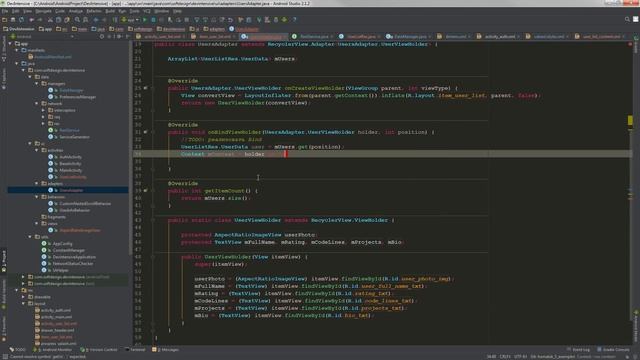This screenshot has height=360, width=640.
Task: Click the navigate Forward arrow icon
Action: (x=104, y=20)
